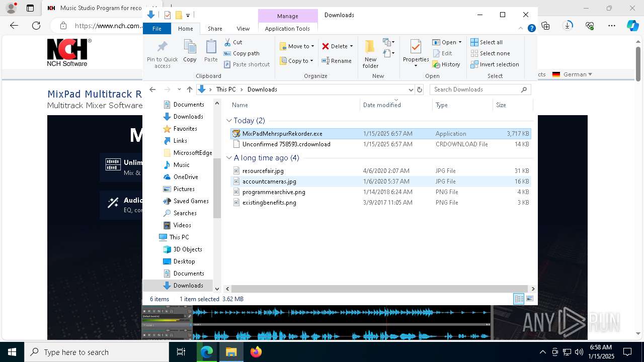Click This PC in address bar
The width and height of the screenshot is (644, 362).
tap(226, 89)
